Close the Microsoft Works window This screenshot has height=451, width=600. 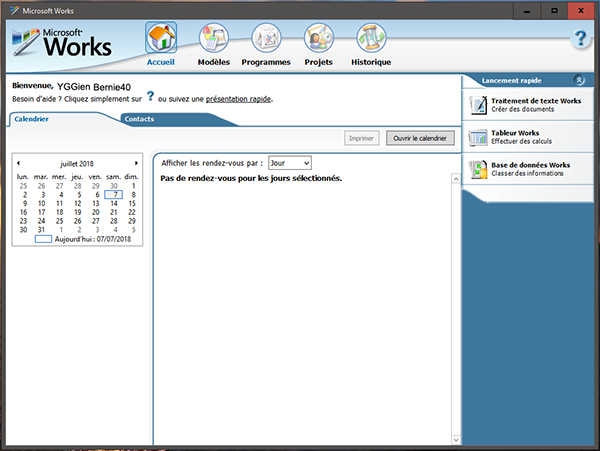coord(581,11)
